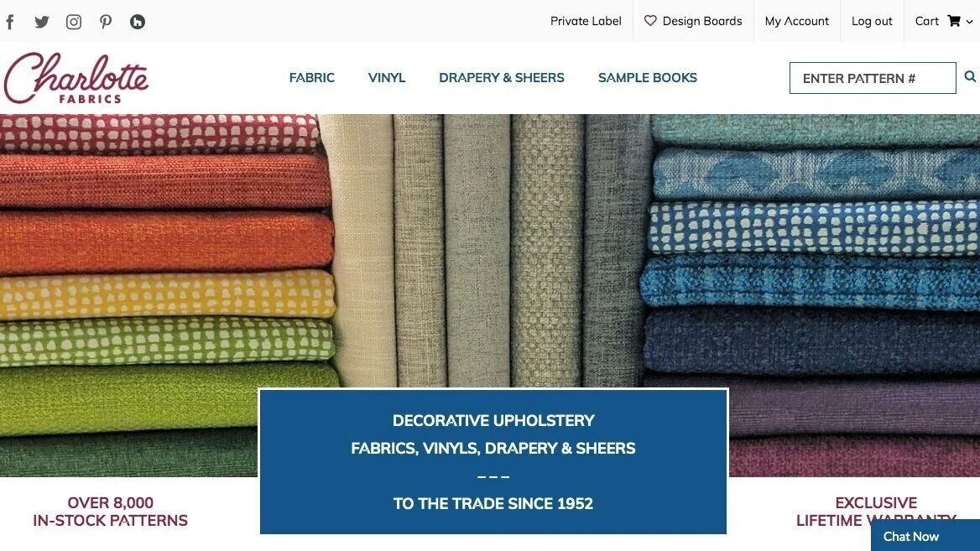This screenshot has width=980, height=551.
Task: Click the search magnifier icon
Action: click(970, 76)
